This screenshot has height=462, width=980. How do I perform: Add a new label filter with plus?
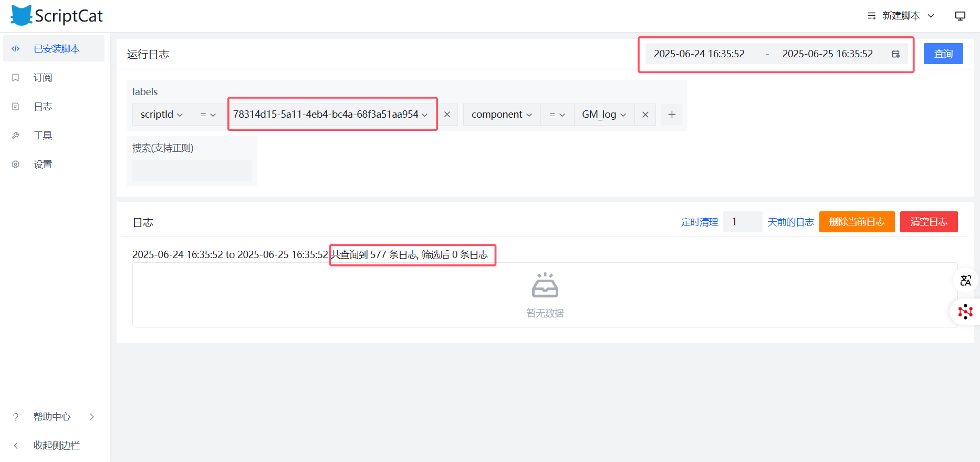point(672,115)
